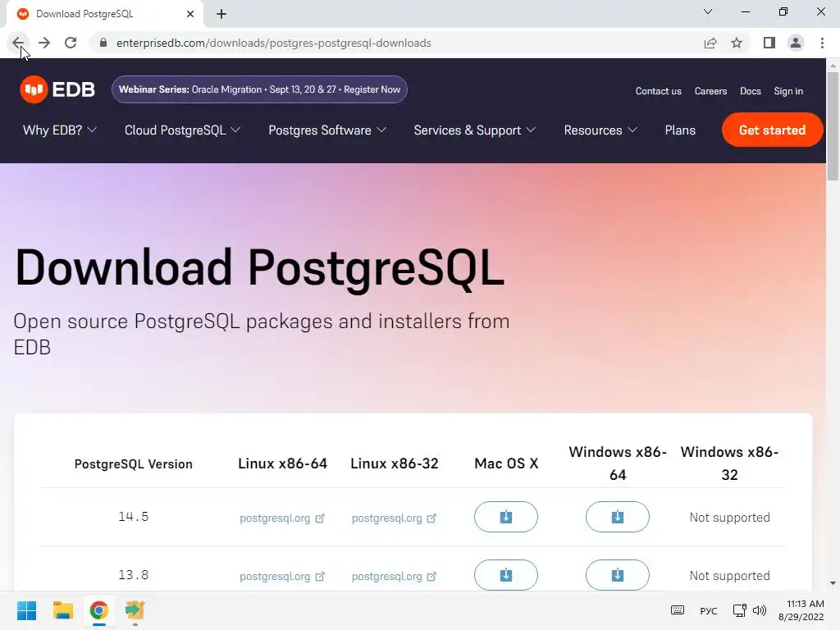The width and height of the screenshot is (840, 630).
Task: Open Chrome profile avatar
Action: (796, 43)
